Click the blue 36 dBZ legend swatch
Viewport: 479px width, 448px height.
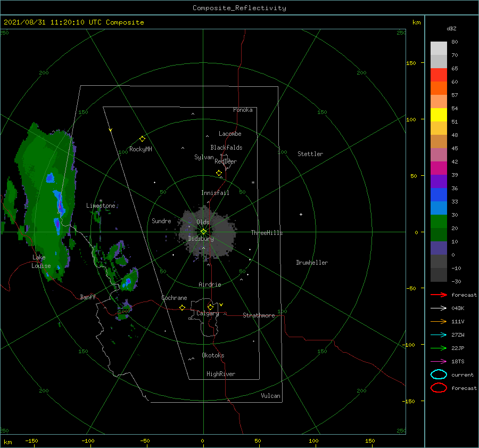[x=439, y=195]
